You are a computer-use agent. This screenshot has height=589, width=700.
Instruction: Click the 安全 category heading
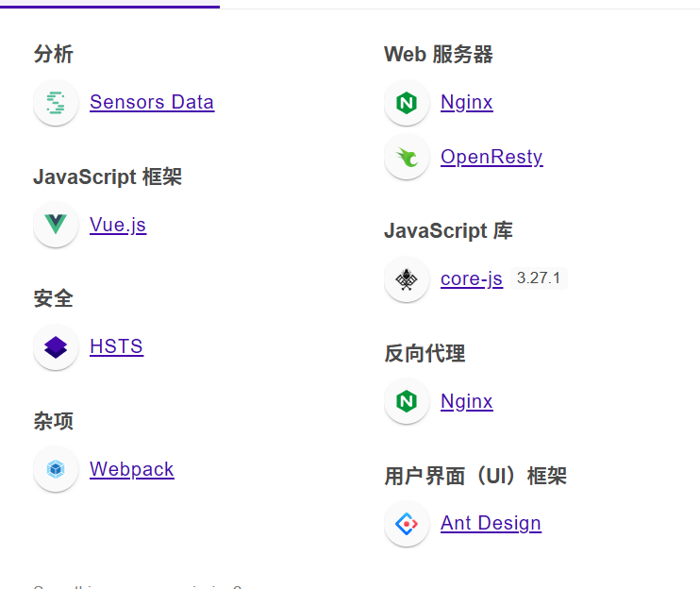tap(53, 298)
